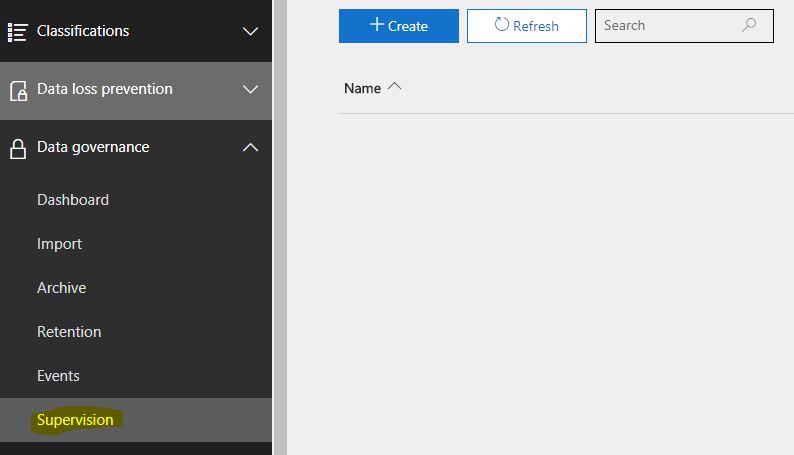Open the Dashboard menu item
The image size is (794, 455).
(x=73, y=200)
